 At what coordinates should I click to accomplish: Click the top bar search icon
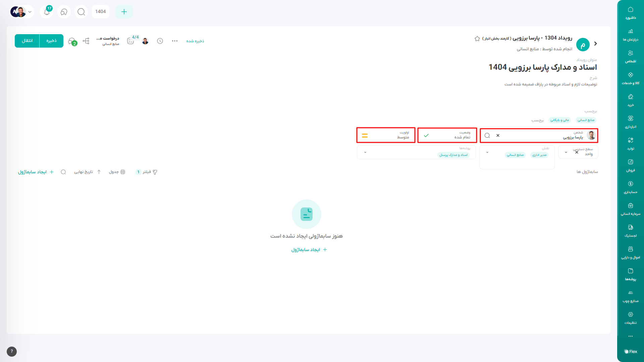click(x=81, y=12)
